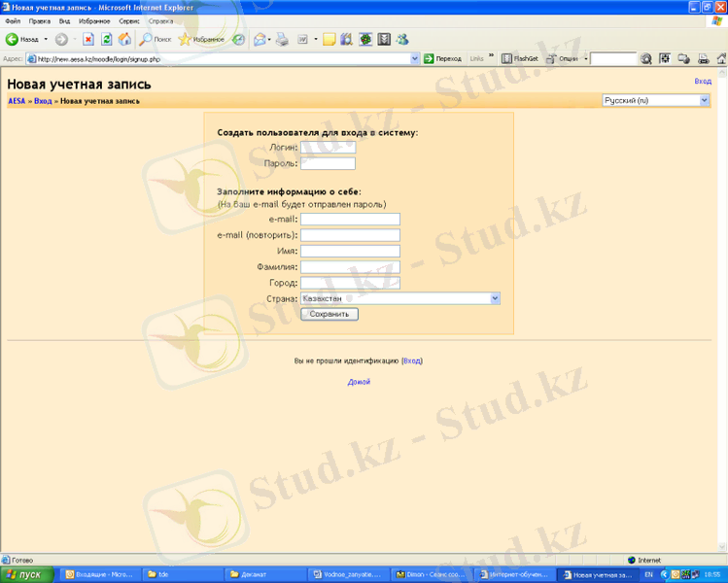This screenshot has width=728, height=583.
Task: Switch to Vodnoe_zanyatie taskbar item
Action: pos(348,574)
